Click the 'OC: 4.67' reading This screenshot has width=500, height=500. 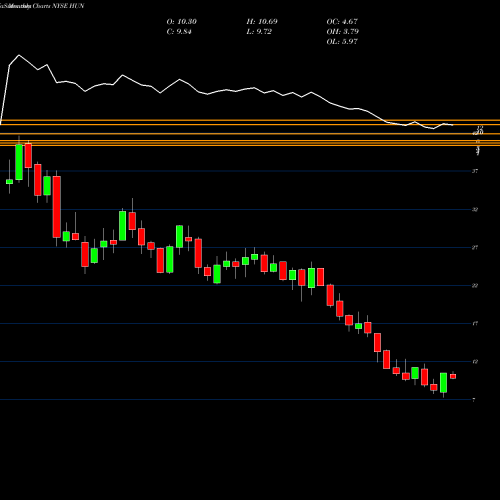tap(342, 22)
